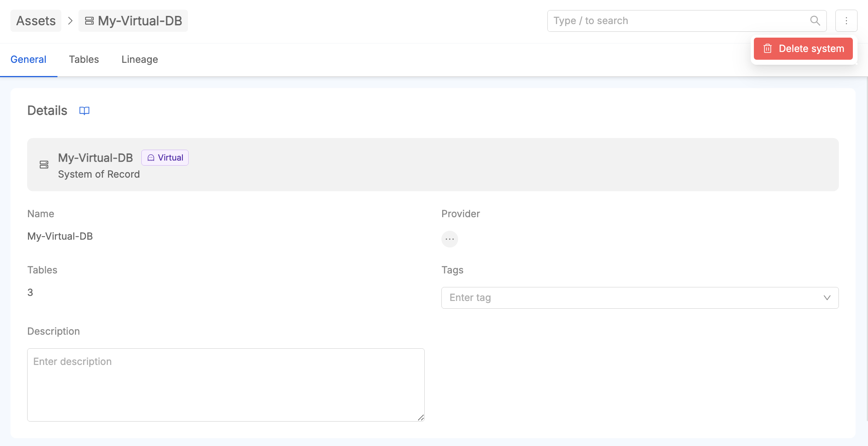This screenshot has width=868, height=446.
Task: Click the ghost icon in Virtual badge
Action: 151,158
